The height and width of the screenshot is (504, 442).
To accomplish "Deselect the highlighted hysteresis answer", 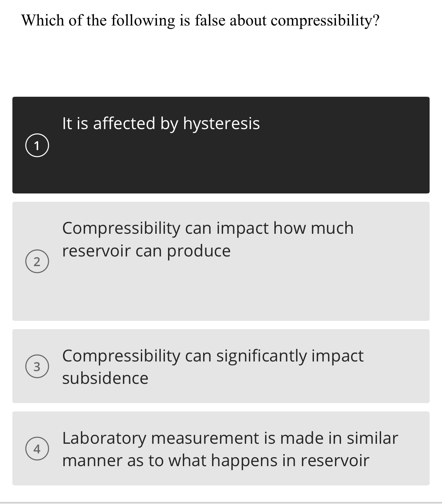I will (220, 145).
